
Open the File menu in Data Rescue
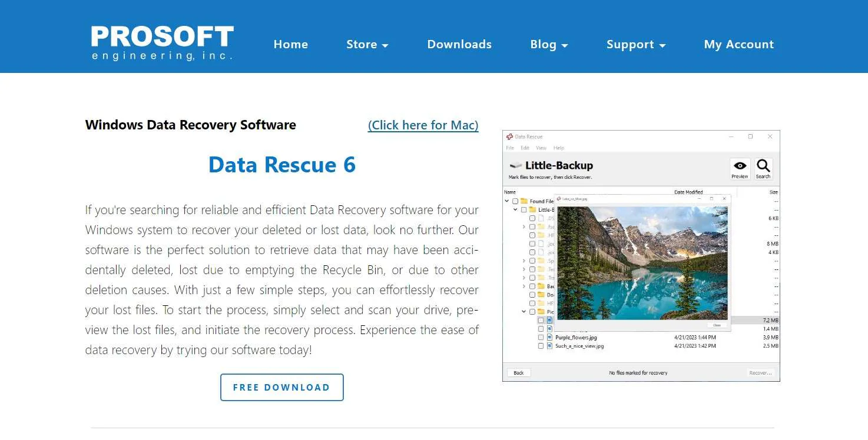pos(510,148)
